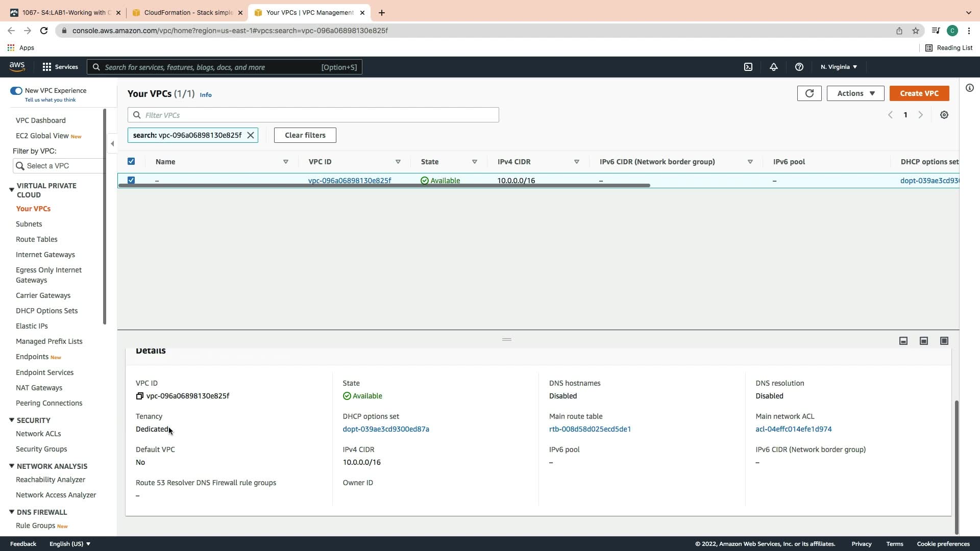Open the Actions dropdown
The height and width of the screenshot is (551, 980).
point(855,93)
